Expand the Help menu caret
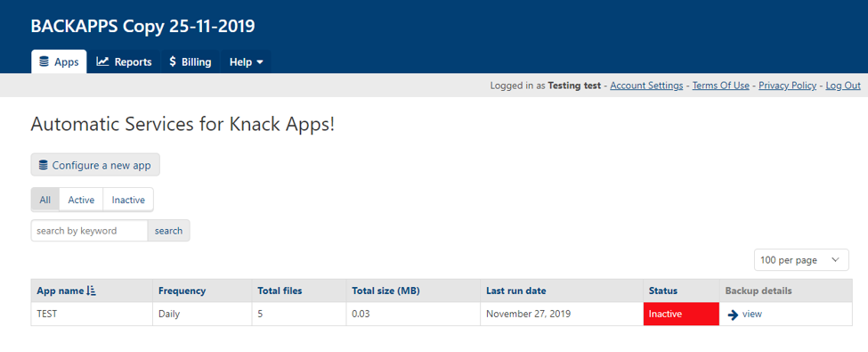This screenshot has height=352, width=868. point(260,62)
